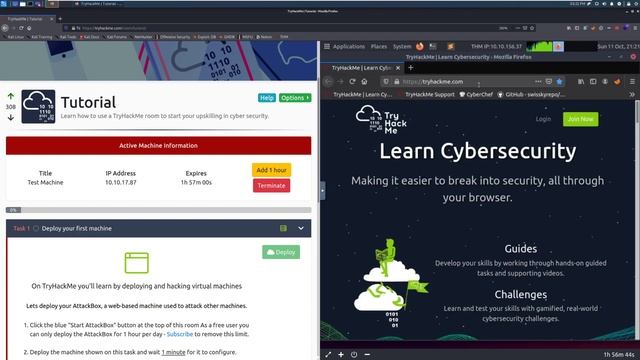Viewport: 640px width, 360px height.
Task: Downvote the Tutorial room with the down arrow
Action: tap(11, 117)
